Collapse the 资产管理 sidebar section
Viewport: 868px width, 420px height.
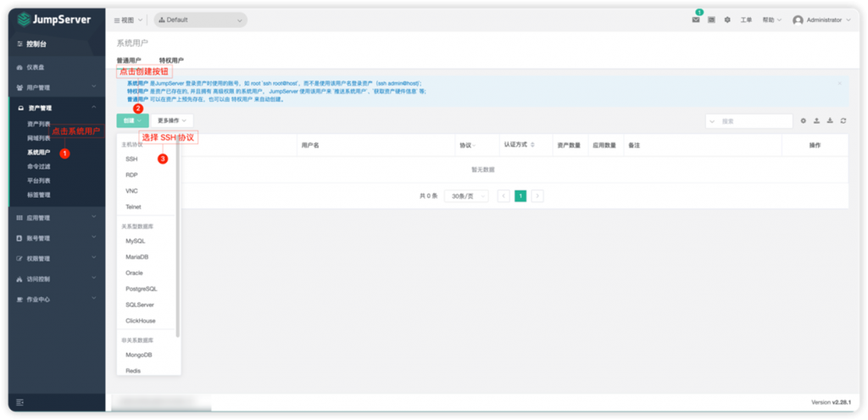click(x=93, y=108)
